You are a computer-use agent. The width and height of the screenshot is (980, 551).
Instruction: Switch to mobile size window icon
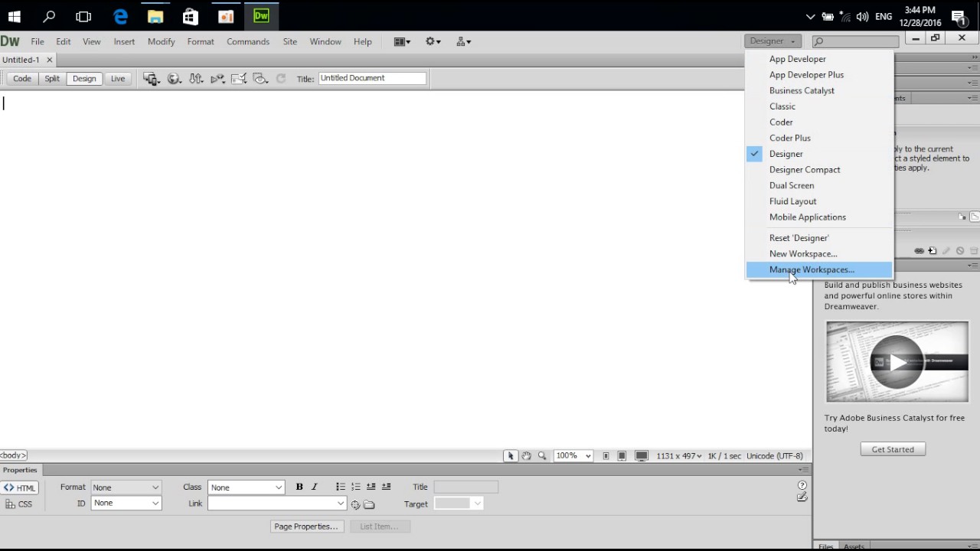606,456
